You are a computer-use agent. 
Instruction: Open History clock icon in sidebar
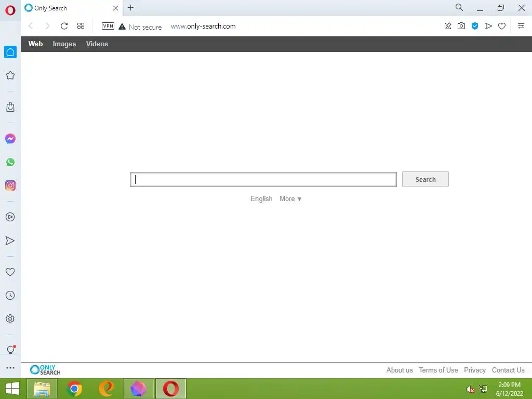pyautogui.click(x=10, y=295)
